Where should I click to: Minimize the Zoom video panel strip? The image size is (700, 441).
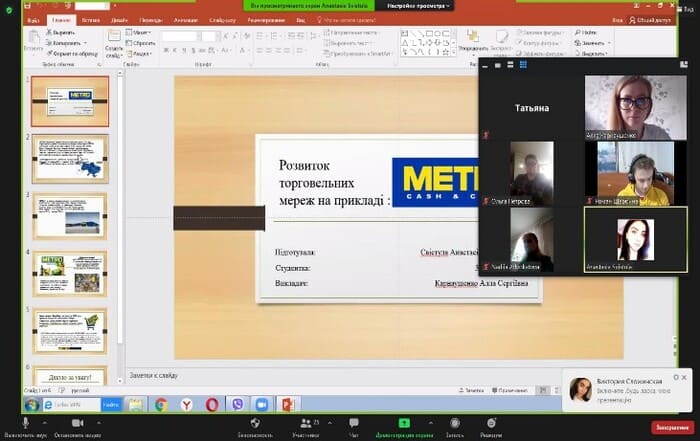pos(485,66)
